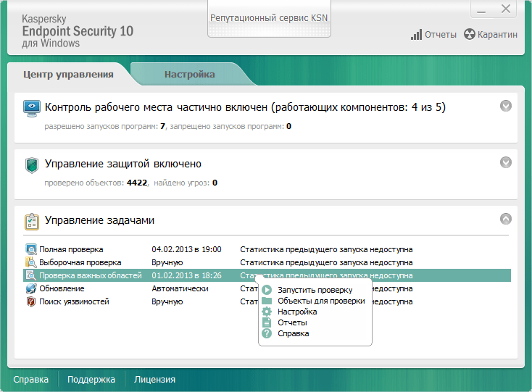Click the protection management shield icon
This screenshot has width=532, height=392.
(32, 165)
